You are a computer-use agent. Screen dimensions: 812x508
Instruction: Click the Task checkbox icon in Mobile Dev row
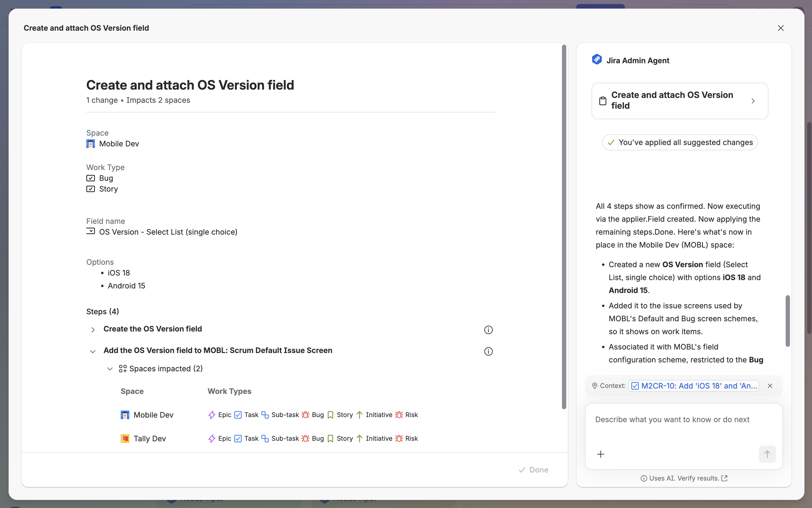coord(238,415)
